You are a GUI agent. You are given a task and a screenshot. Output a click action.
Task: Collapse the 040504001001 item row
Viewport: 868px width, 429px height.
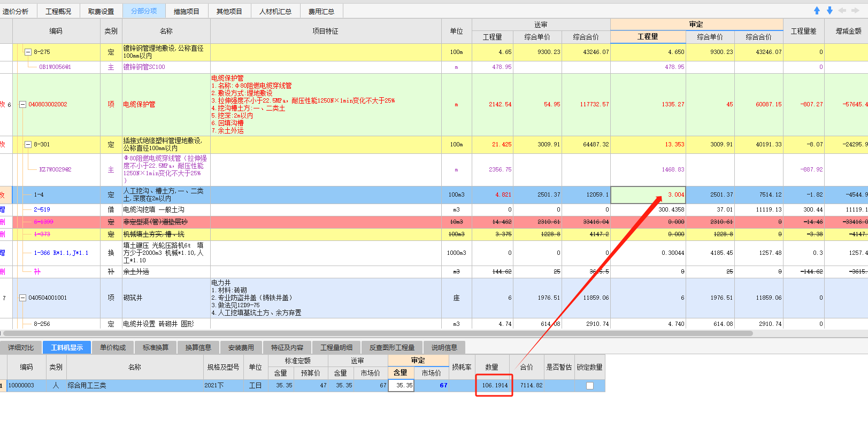(22, 298)
